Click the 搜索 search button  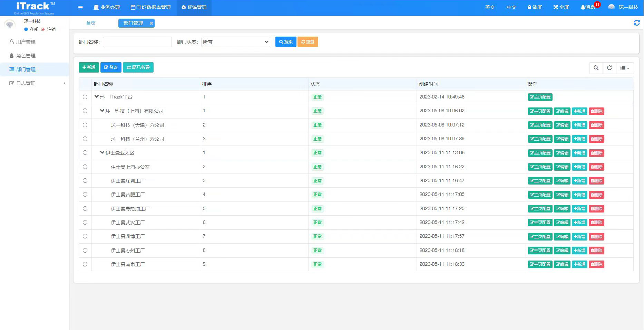click(x=286, y=42)
